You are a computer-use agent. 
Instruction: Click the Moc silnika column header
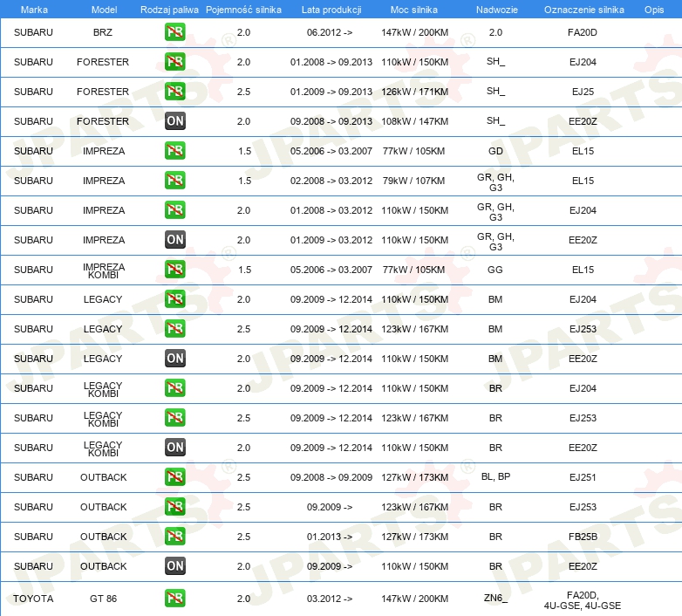pyautogui.click(x=414, y=10)
